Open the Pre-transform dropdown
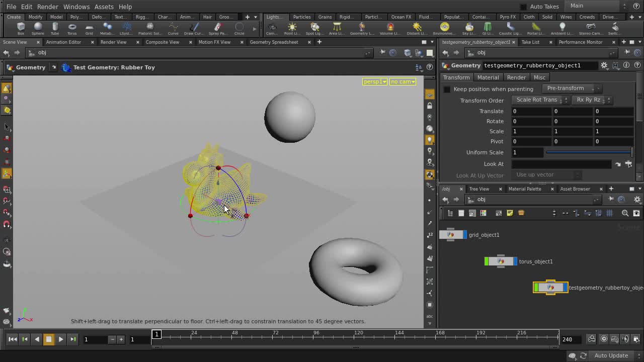Viewport: 644px width, 362px height. pos(571,88)
